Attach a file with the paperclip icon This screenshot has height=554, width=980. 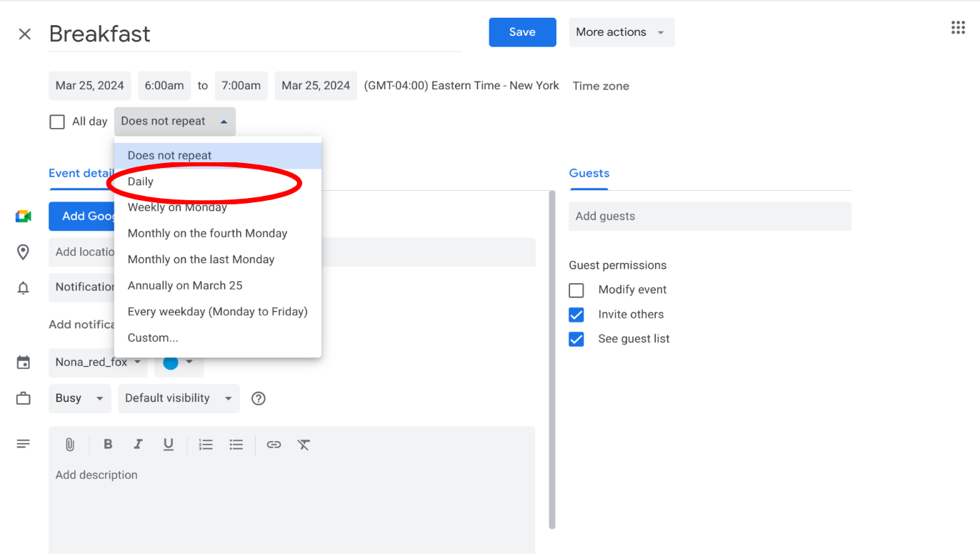pos(69,445)
